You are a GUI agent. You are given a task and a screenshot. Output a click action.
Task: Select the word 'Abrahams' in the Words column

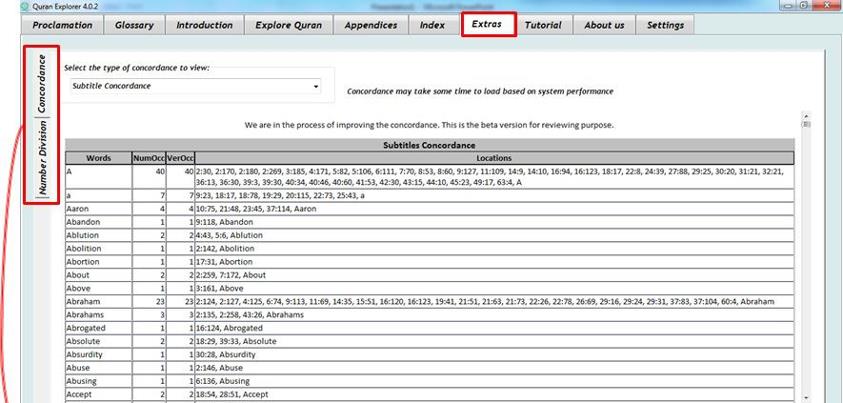click(85, 315)
